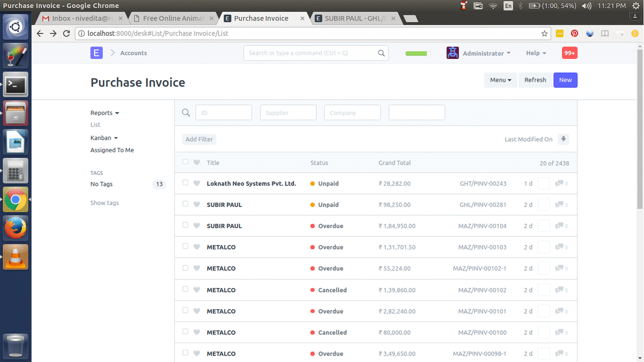Toggle the select-all checkbox in list header
This screenshot has width=644, height=362.
186,162
